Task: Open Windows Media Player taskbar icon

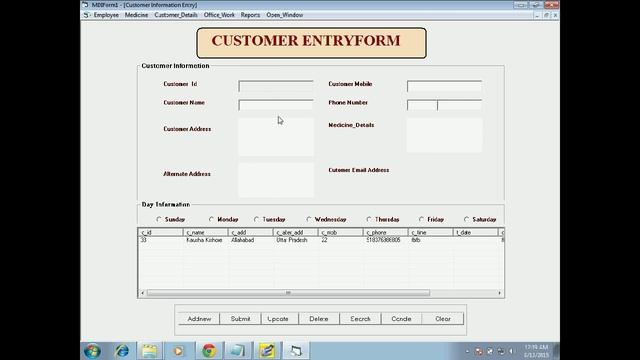Action: click(x=178, y=351)
